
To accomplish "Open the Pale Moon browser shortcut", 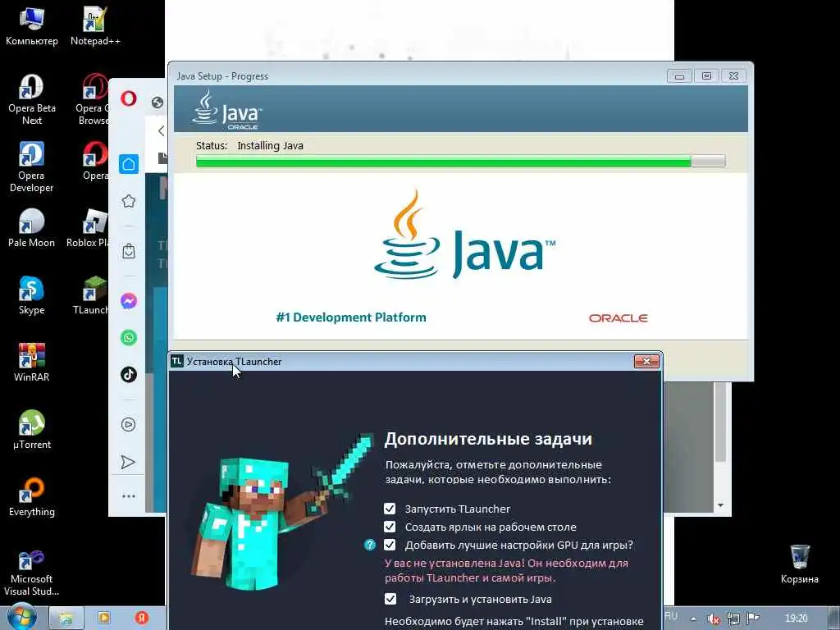I will (x=32, y=228).
